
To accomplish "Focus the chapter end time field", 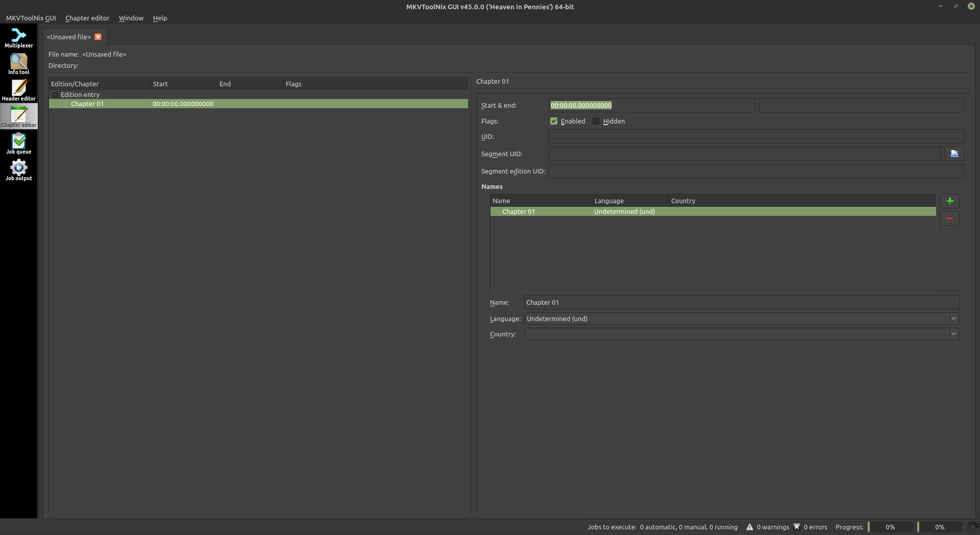I will [x=861, y=105].
